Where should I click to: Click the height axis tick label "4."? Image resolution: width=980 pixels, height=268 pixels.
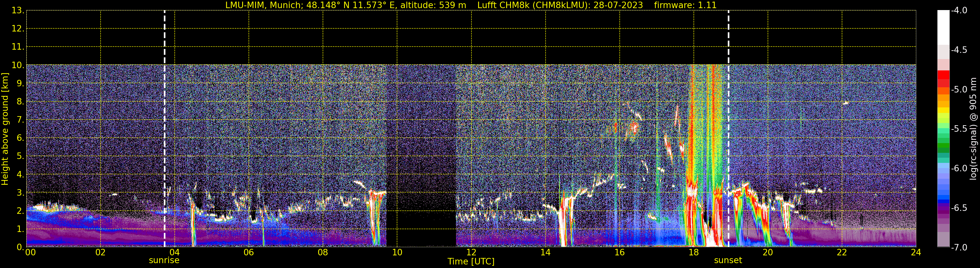click(x=20, y=174)
